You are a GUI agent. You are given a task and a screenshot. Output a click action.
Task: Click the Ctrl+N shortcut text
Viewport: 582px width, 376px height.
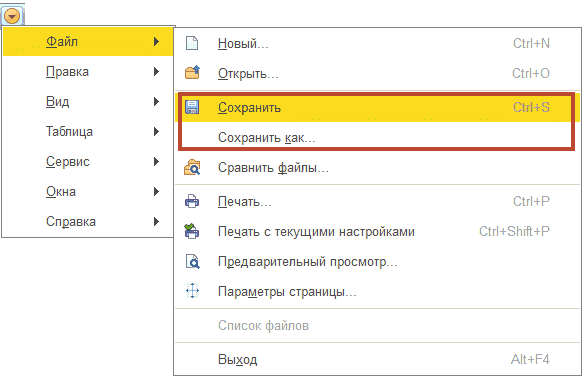531,43
